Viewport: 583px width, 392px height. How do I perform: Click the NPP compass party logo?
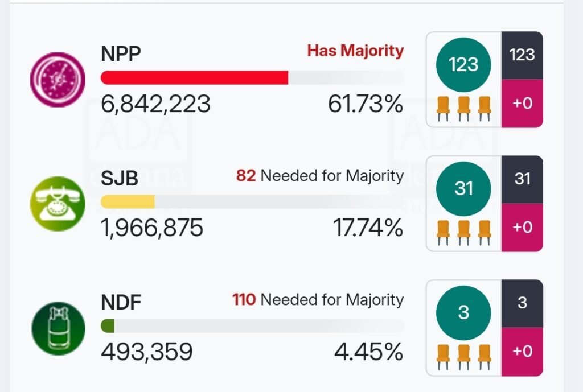click(58, 79)
